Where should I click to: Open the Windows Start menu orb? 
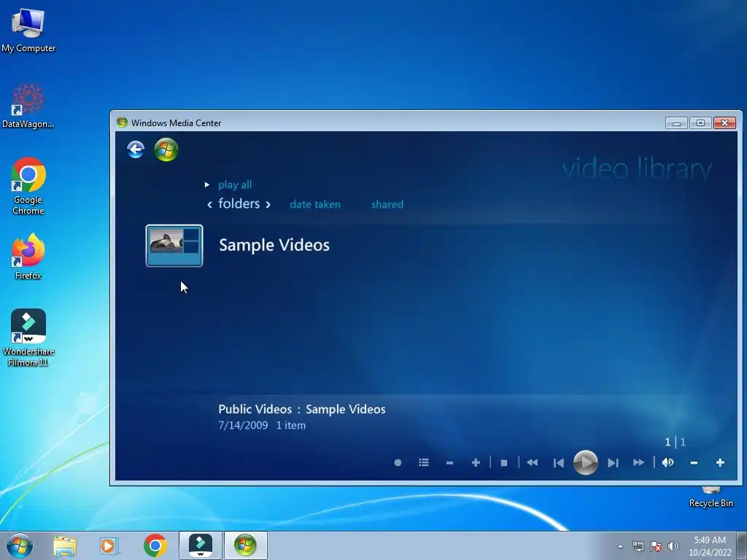click(x=20, y=545)
